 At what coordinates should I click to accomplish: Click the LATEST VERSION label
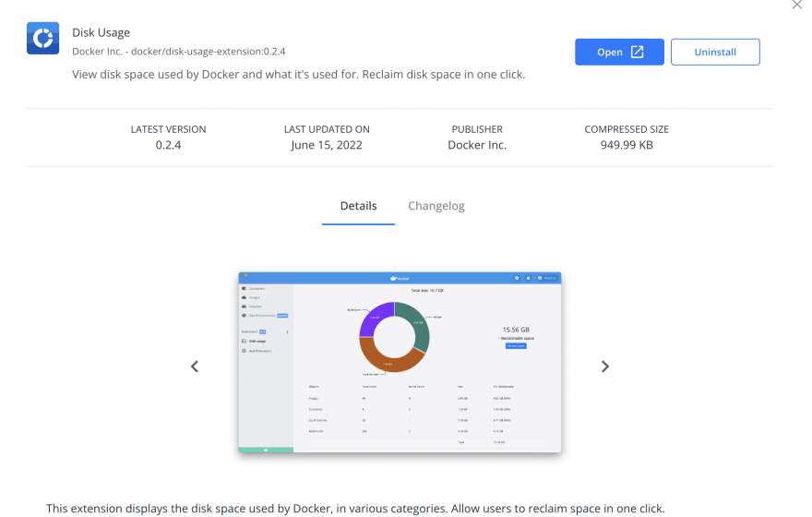168,129
